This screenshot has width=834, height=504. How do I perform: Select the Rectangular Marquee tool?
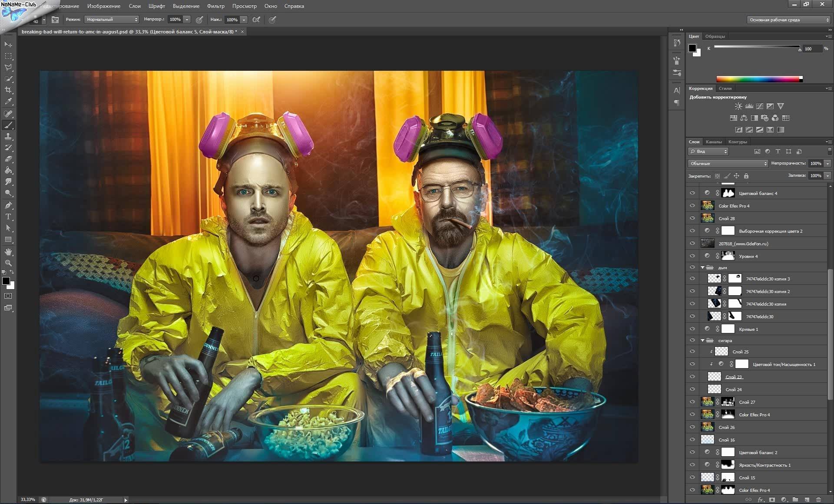coord(8,56)
